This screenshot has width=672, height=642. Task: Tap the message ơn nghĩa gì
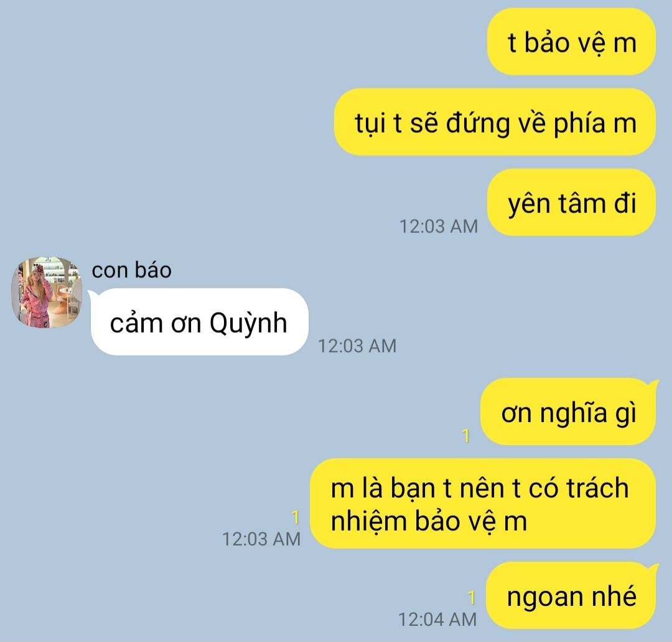click(568, 412)
